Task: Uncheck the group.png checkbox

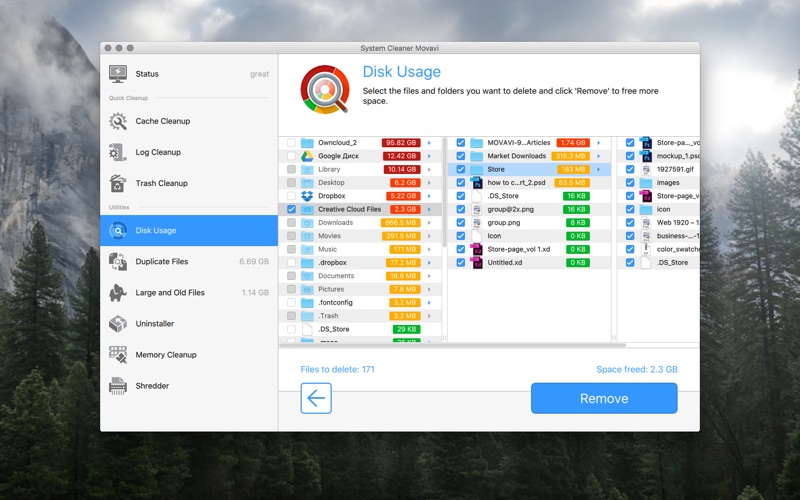Action: click(461, 222)
